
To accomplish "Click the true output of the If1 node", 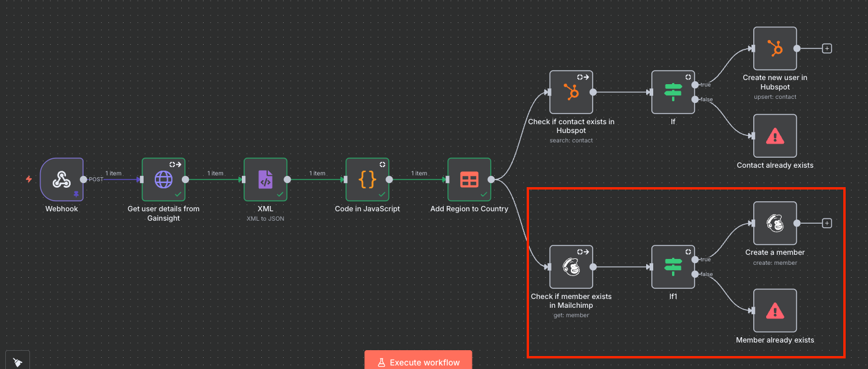I will click(x=696, y=260).
